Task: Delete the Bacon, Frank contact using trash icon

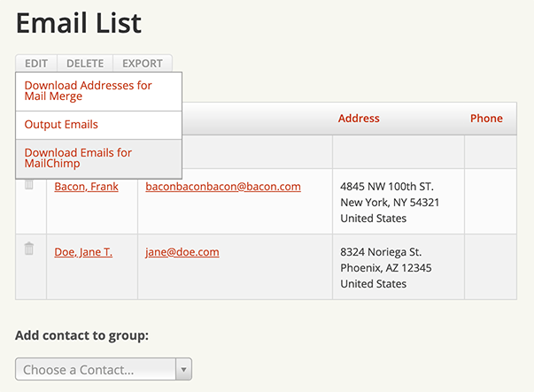Action: (x=29, y=184)
